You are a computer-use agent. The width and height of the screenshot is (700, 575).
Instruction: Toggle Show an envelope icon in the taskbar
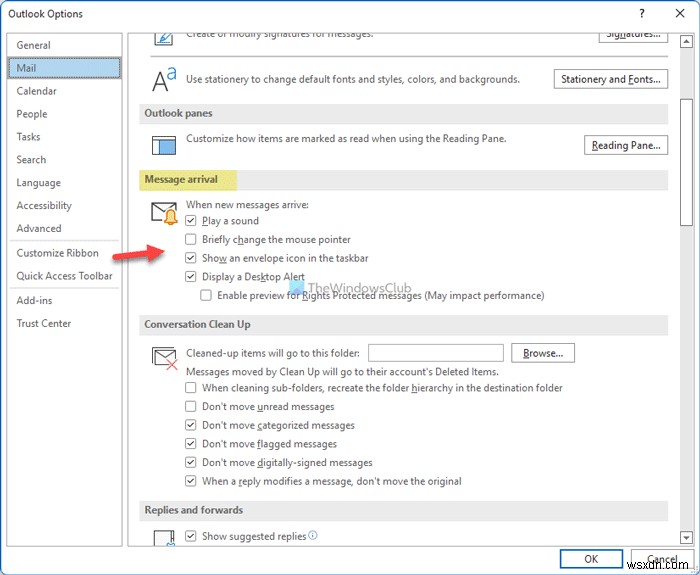click(191, 258)
